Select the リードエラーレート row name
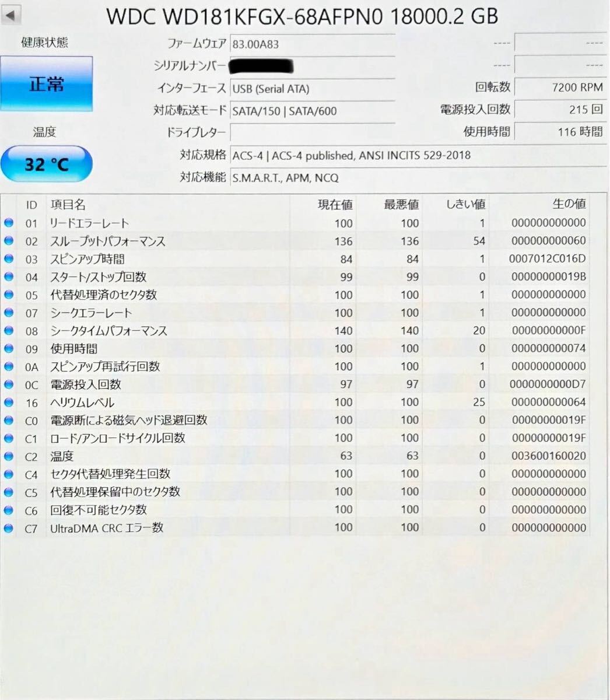Viewport: 610px width, 700px height. point(90,223)
